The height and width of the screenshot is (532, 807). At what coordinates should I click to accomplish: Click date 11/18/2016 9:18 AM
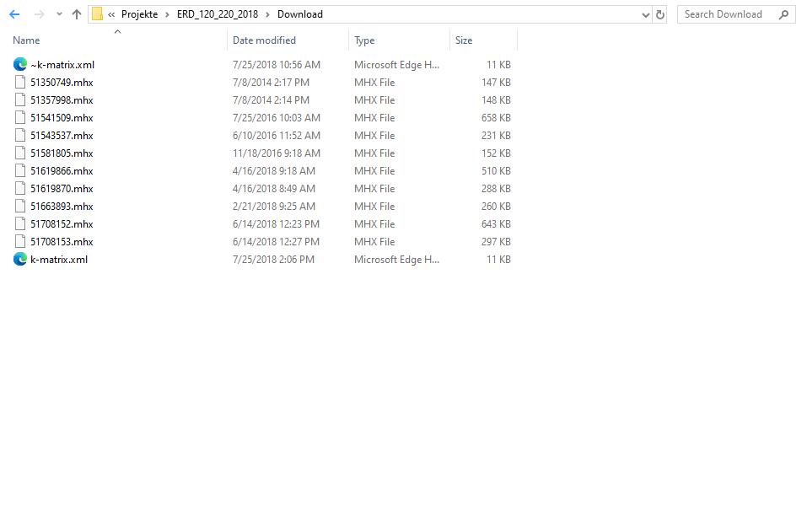point(277,153)
